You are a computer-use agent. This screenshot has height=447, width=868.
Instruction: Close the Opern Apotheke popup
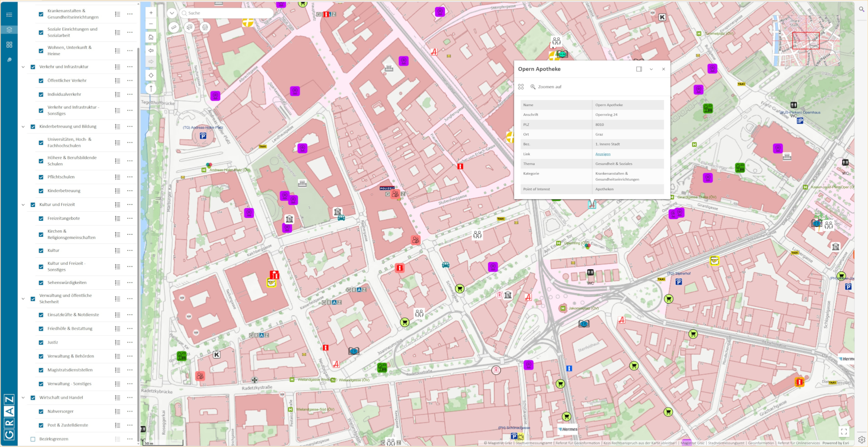[663, 69]
